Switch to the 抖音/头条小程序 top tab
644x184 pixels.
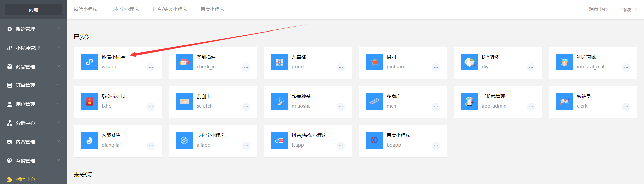[x=170, y=9]
